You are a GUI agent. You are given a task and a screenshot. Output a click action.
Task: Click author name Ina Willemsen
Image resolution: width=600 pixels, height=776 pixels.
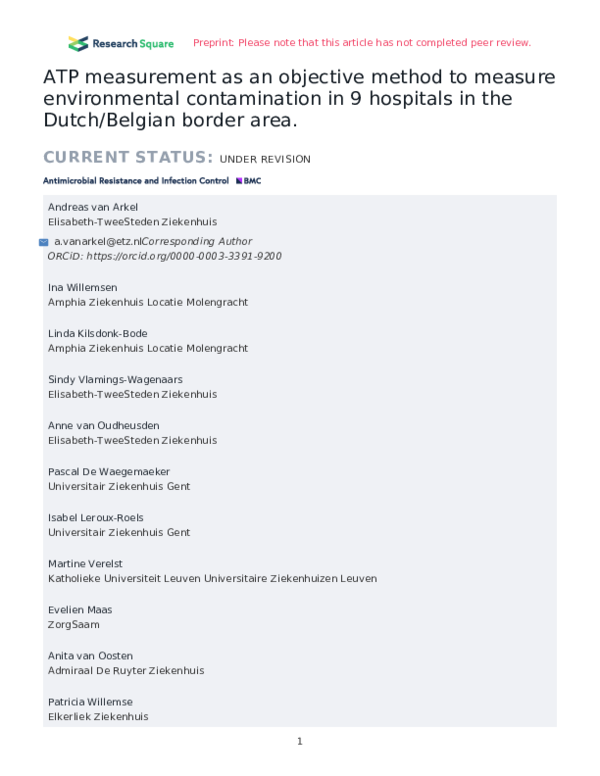click(x=83, y=288)
